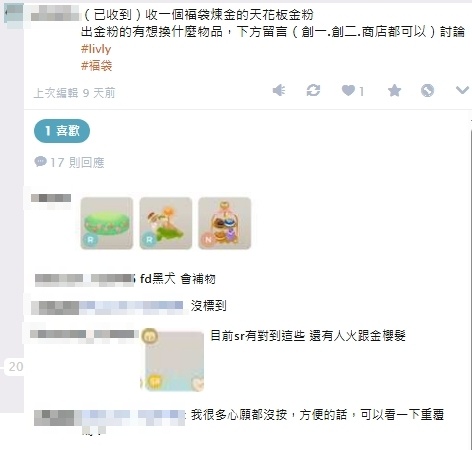Open the dessert stand item thumbnail
472x450 pixels.
click(x=225, y=223)
